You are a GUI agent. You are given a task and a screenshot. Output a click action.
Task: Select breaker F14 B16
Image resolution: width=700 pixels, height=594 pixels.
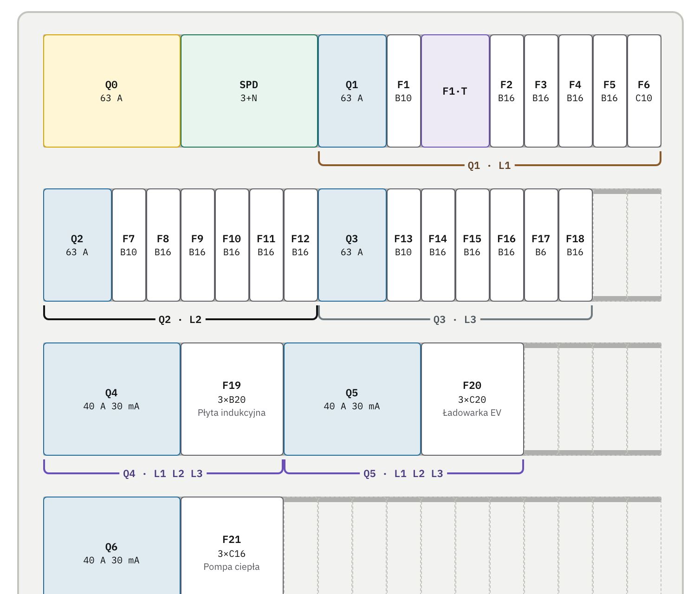pos(438,245)
